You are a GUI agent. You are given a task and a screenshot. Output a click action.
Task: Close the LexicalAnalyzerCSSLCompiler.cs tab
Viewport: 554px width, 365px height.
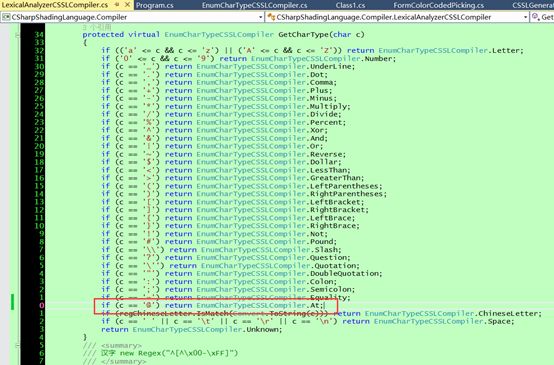[x=128, y=5]
